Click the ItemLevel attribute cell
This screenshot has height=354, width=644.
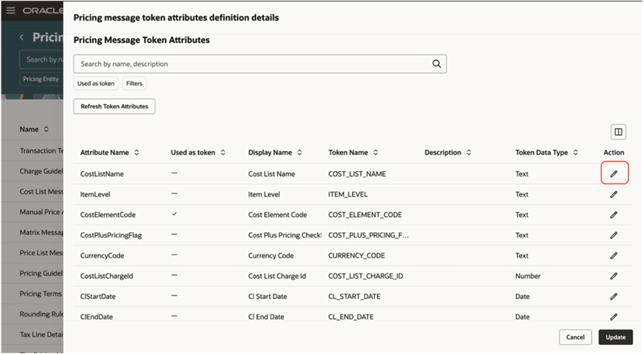[x=95, y=194]
